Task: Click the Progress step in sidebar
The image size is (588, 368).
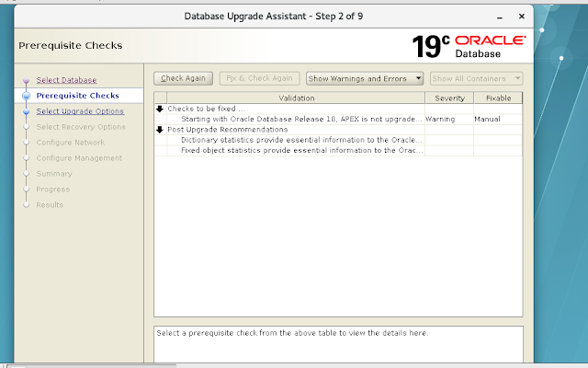Action: click(53, 190)
